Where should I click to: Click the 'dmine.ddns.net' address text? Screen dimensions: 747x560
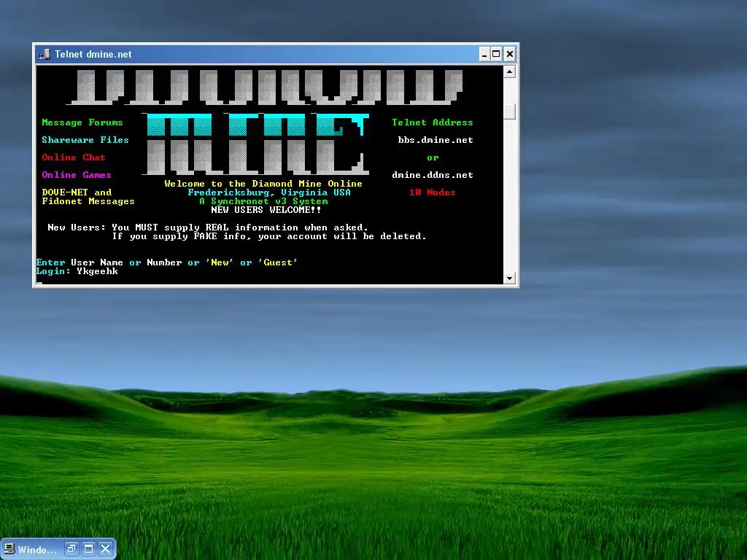pyautogui.click(x=432, y=175)
